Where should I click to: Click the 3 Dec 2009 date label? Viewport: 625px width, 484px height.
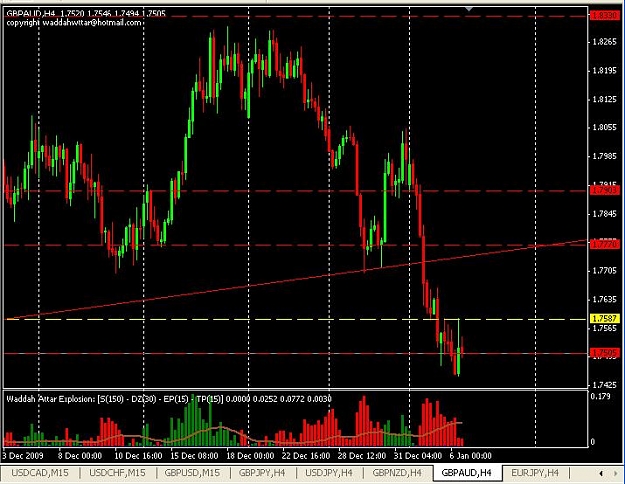(x=23, y=456)
